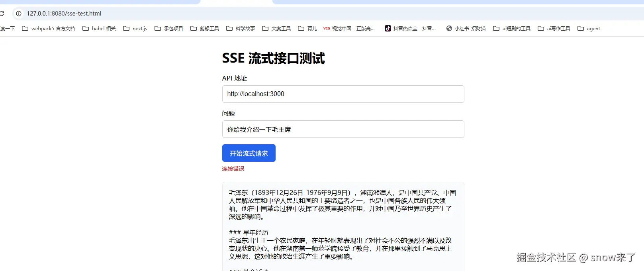Click the 开始流式请求 button
Image resolution: width=644 pixels, height=271 pixels.
(x=249, y=153)
